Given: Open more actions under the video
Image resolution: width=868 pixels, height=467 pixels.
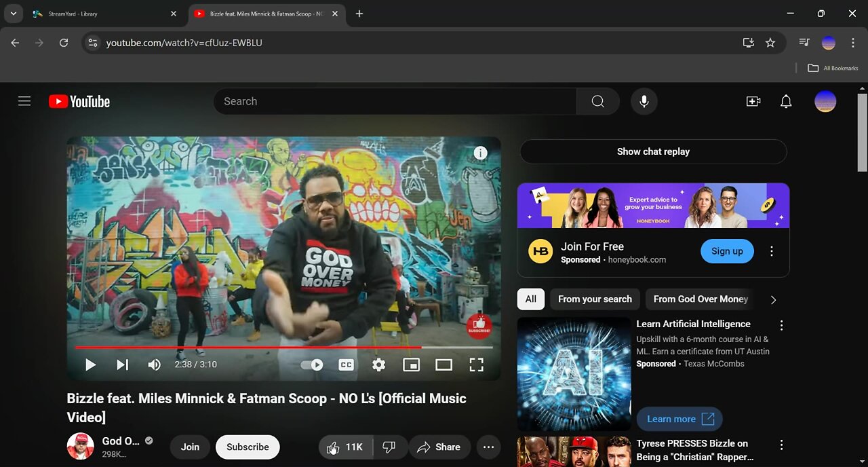Looking at the screenshot, I should coord(488,447).
